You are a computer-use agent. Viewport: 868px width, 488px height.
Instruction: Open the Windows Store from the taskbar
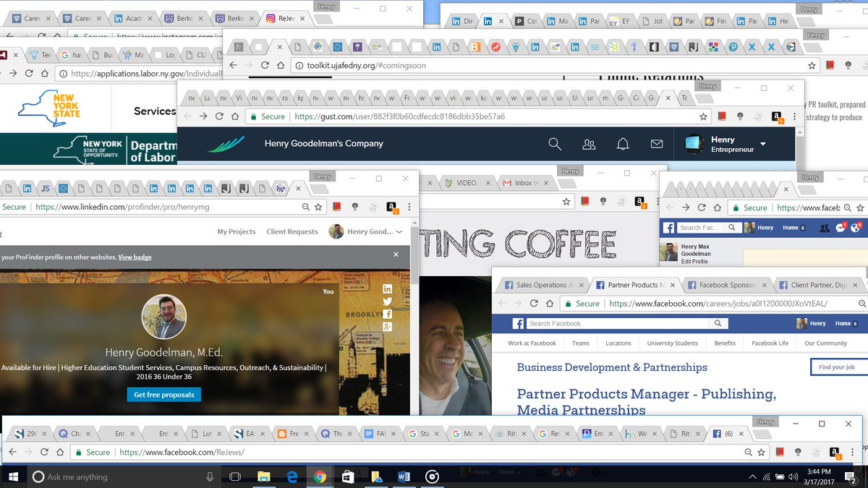click(348, 476)
